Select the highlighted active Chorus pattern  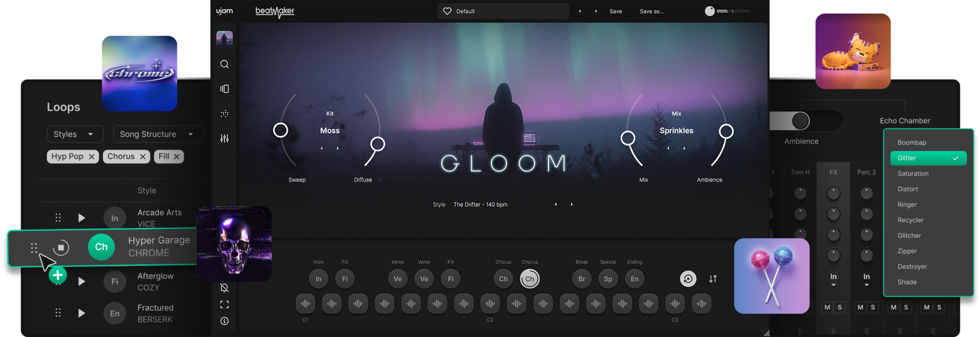tap(529, 279)
